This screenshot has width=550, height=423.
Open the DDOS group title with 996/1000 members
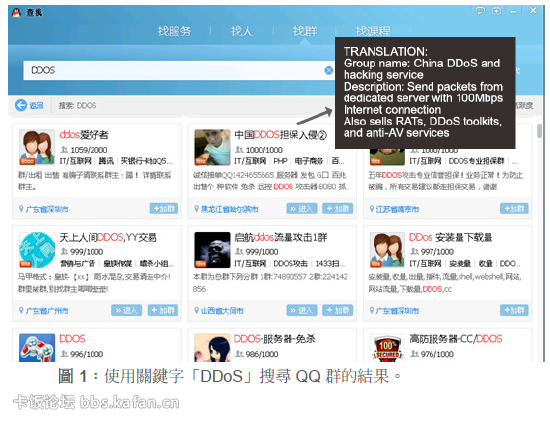[72, 339]
